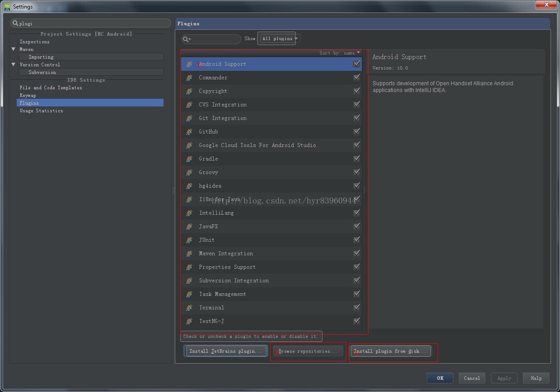Click Install JetBrains plugin button
Screen dimensions: 560x392
225,351
